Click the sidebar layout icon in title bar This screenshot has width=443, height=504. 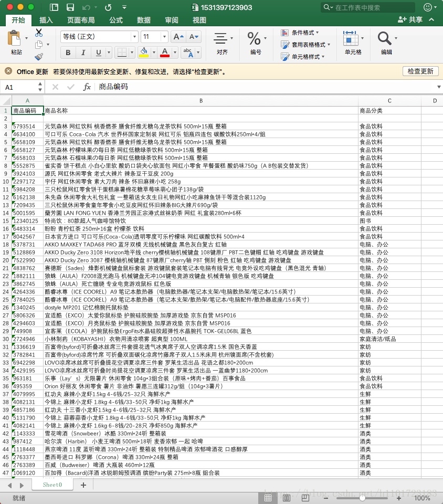click(x=54, y=7)
